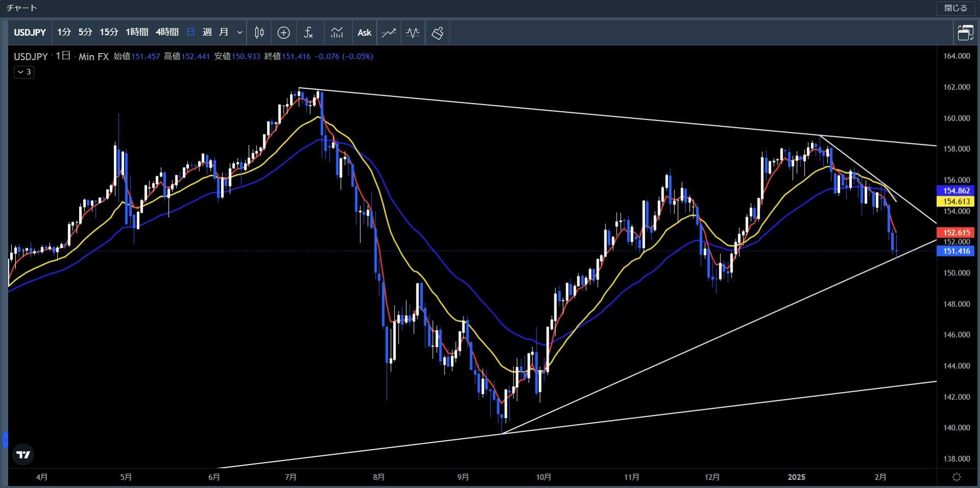Select the eraser/brush tool icon
The image size is (980, 488).
tap(437, 33)
